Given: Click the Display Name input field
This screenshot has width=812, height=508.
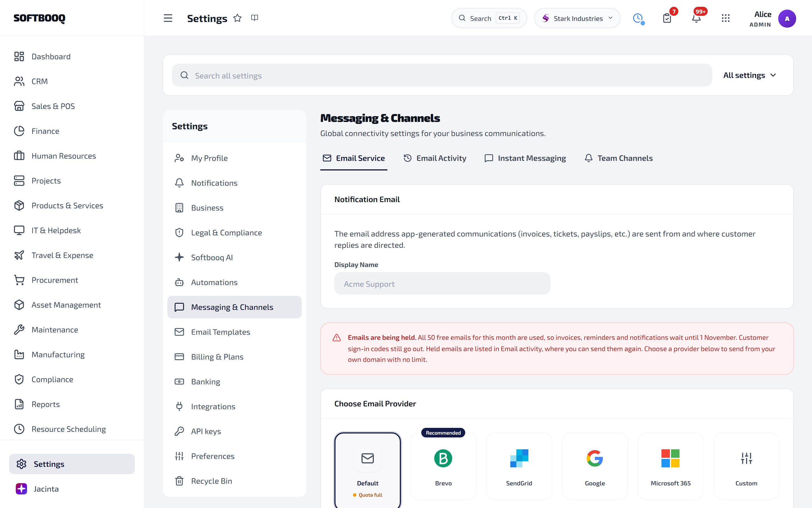Looking at the screenshot, I should [442, 284].
